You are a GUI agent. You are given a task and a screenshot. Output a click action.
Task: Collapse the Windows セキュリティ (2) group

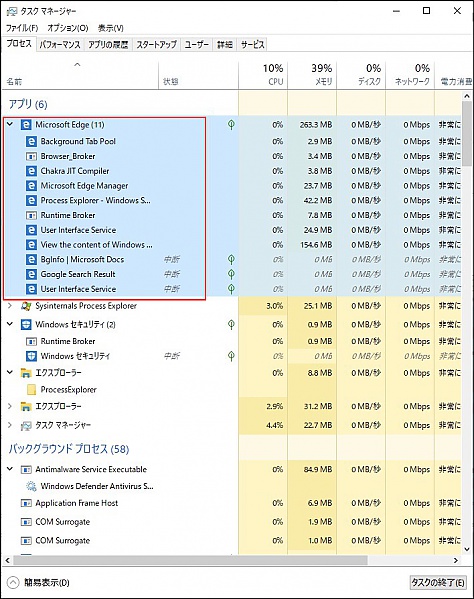[10, 324]
